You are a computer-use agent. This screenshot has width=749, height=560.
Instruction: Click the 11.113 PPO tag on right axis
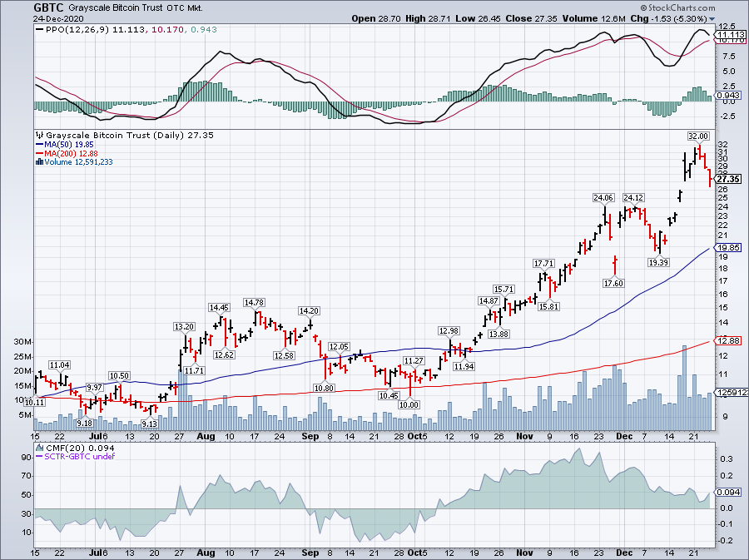tap(731, 35)
